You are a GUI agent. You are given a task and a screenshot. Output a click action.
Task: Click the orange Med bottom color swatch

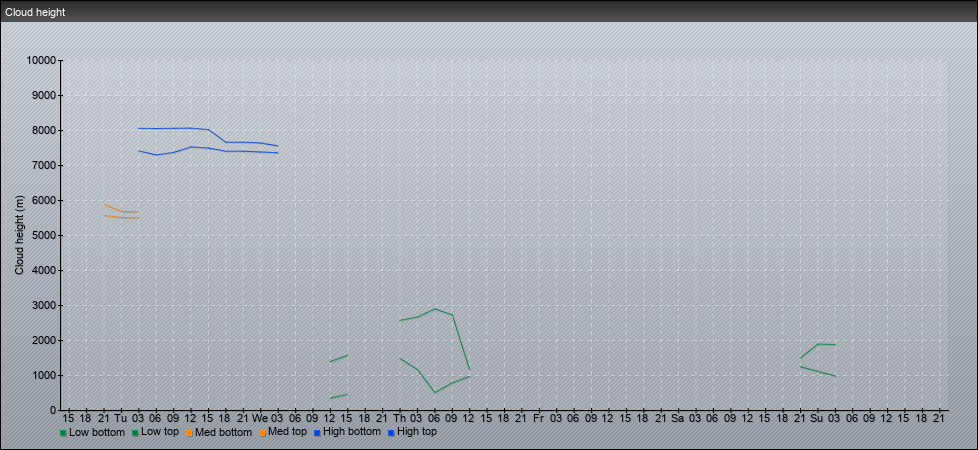pyautogui.click(x=189, y=433)
